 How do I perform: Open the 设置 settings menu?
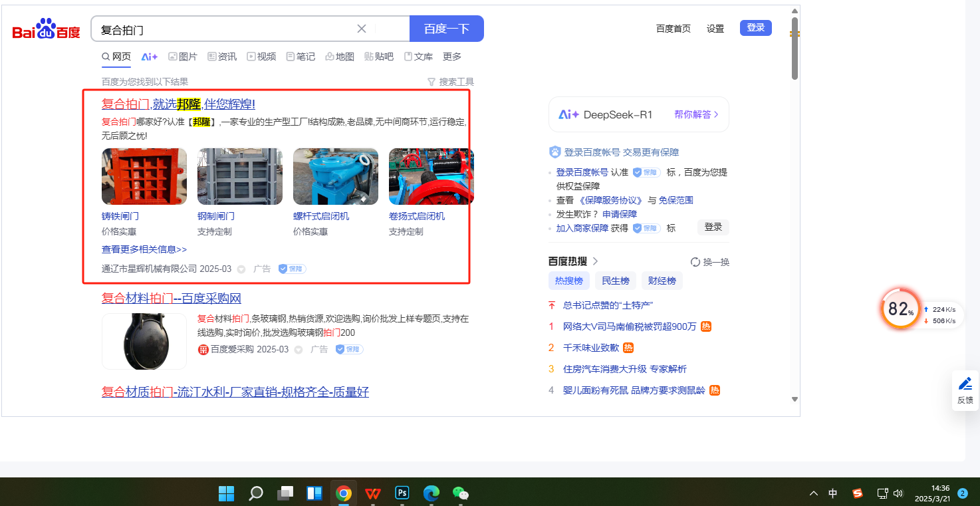pos(715,29)
